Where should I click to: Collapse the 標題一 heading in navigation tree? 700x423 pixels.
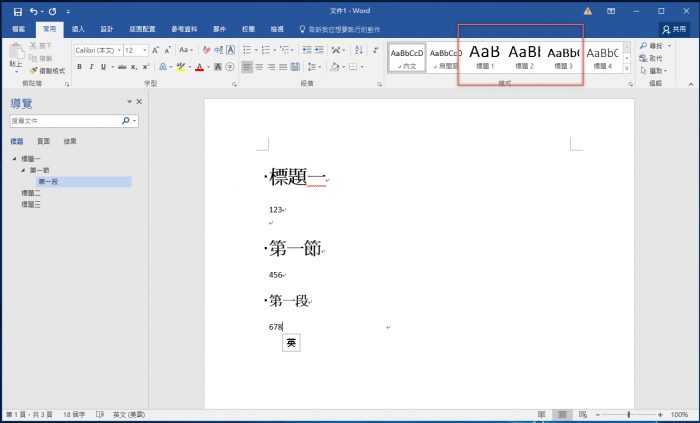coord(14,159)
